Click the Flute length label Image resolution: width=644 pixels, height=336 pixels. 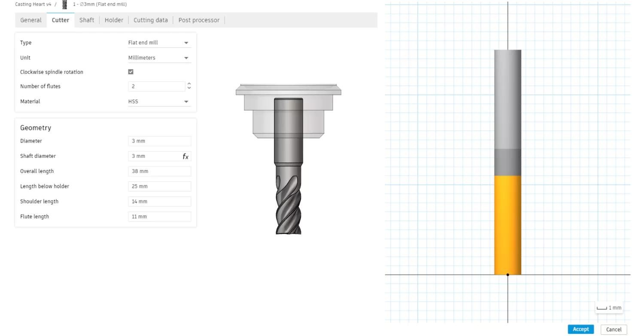tap(34, 217)
